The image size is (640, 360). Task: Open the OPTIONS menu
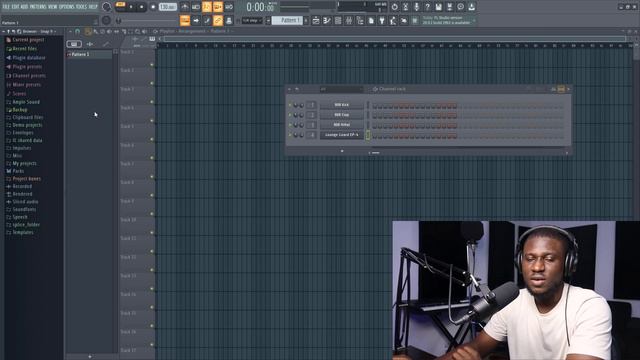[67, 7]
